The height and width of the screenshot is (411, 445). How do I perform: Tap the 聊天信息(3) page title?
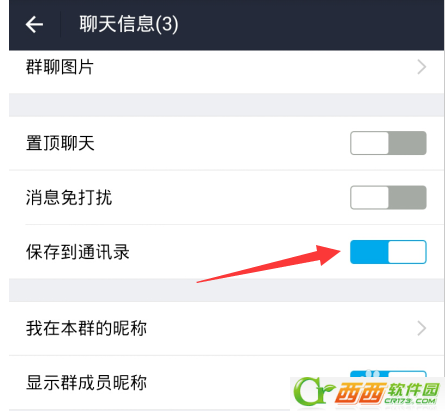[x=129, y=24]
